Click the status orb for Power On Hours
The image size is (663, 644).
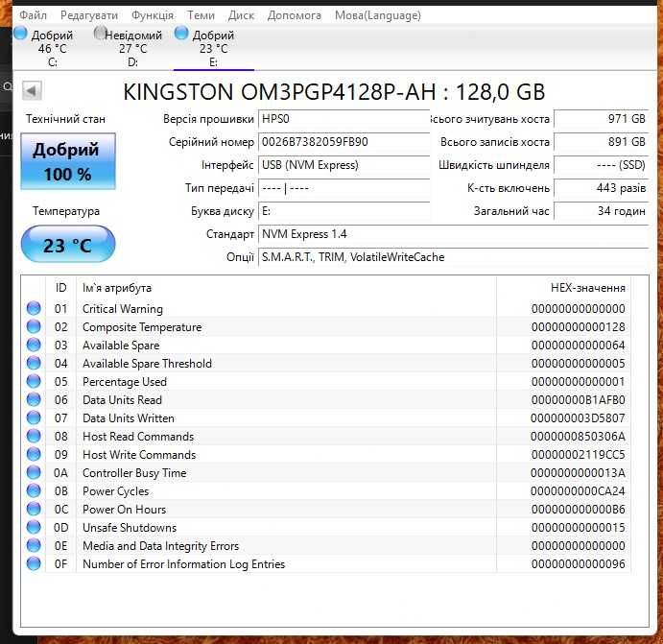click(x=34, y=509)
